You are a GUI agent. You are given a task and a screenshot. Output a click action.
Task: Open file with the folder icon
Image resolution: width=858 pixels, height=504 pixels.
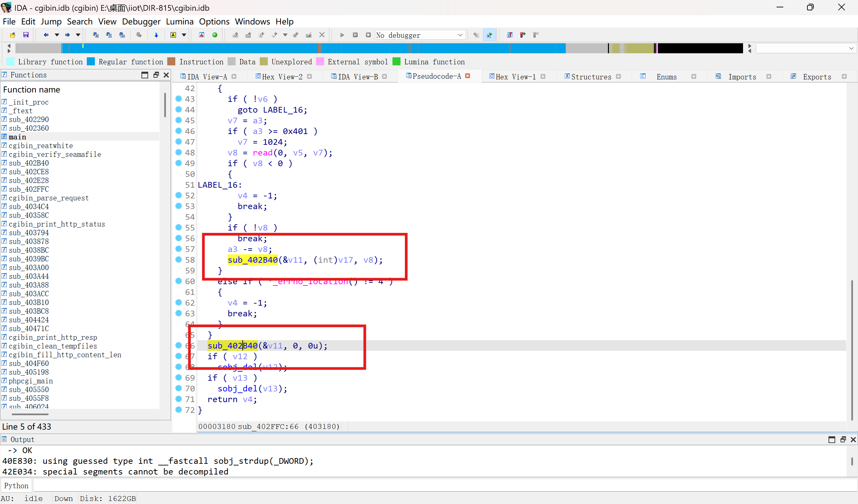[x=12, y=35]
